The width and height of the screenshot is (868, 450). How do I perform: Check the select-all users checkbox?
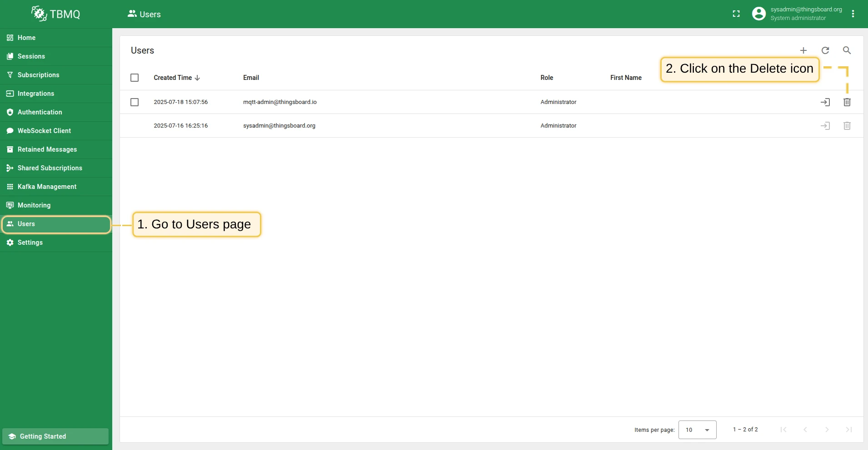point(135,78)
